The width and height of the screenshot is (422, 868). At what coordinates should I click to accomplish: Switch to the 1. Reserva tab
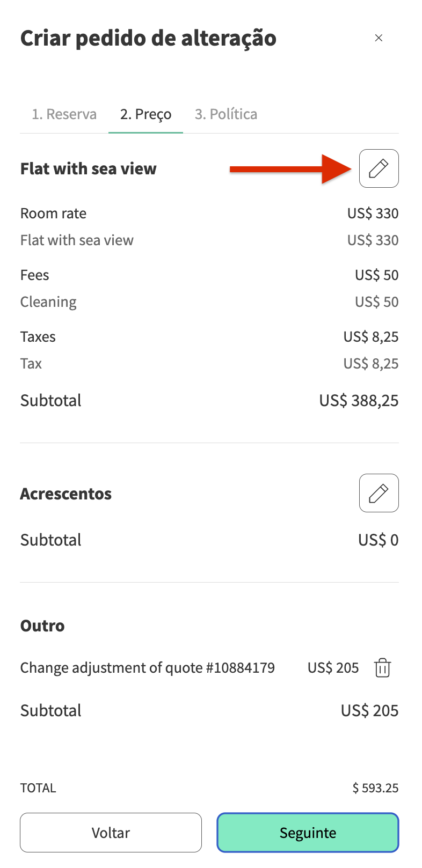[64, 114]
